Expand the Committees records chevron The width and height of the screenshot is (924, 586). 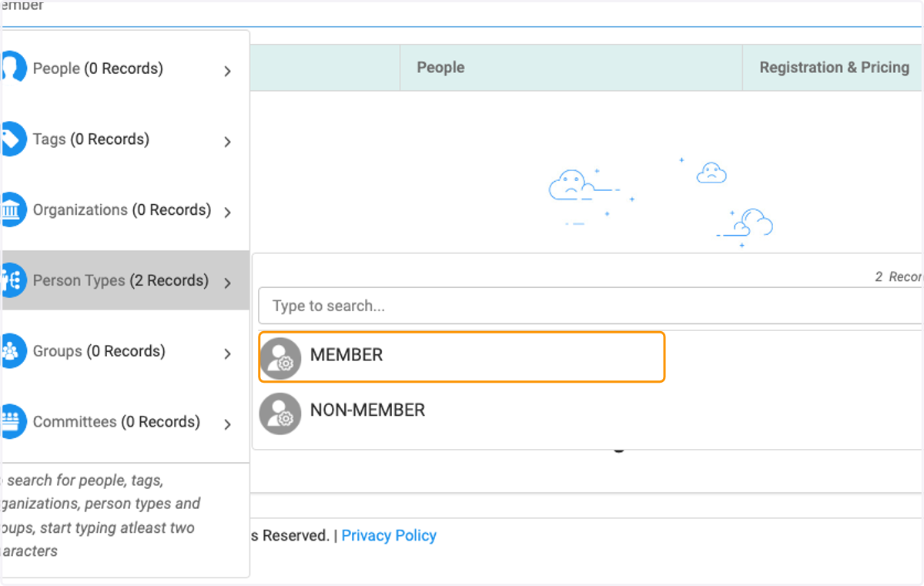click(x=227, y=424)
